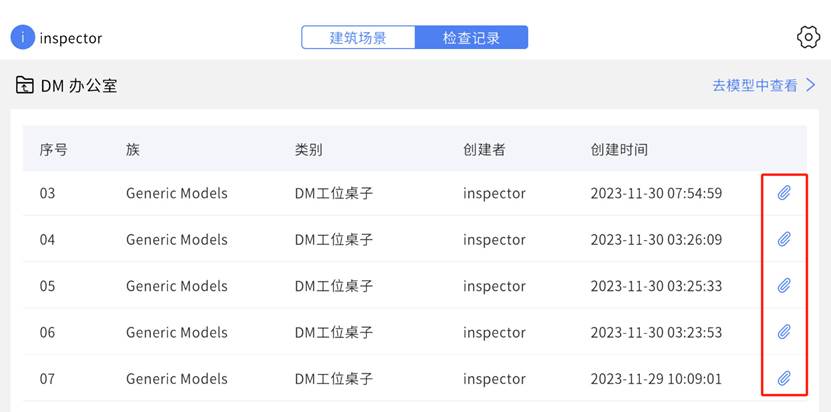Click the chevron next to 去模型中查看
Screen dimensions: 831x412
[x=810, y=85]
